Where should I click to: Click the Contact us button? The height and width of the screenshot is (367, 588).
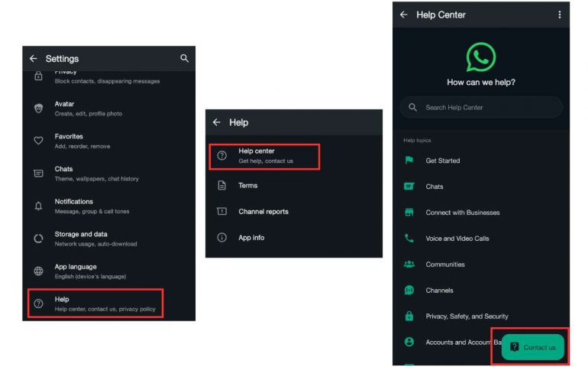tap(532, 347)
